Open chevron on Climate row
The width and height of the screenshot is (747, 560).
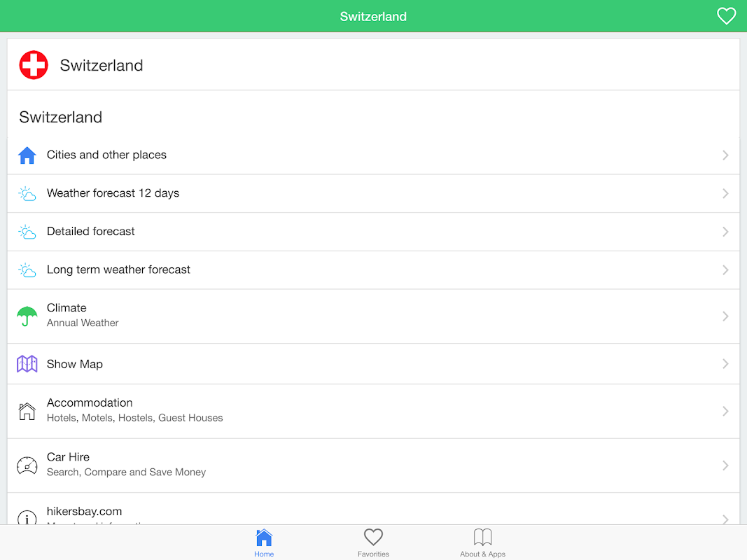725,316
